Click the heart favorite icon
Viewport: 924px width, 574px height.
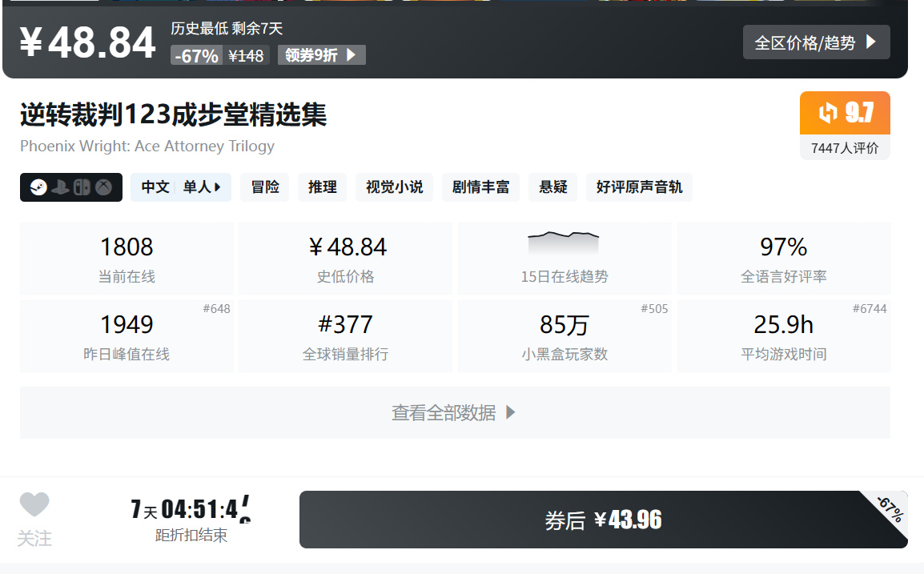coord(34,504)
